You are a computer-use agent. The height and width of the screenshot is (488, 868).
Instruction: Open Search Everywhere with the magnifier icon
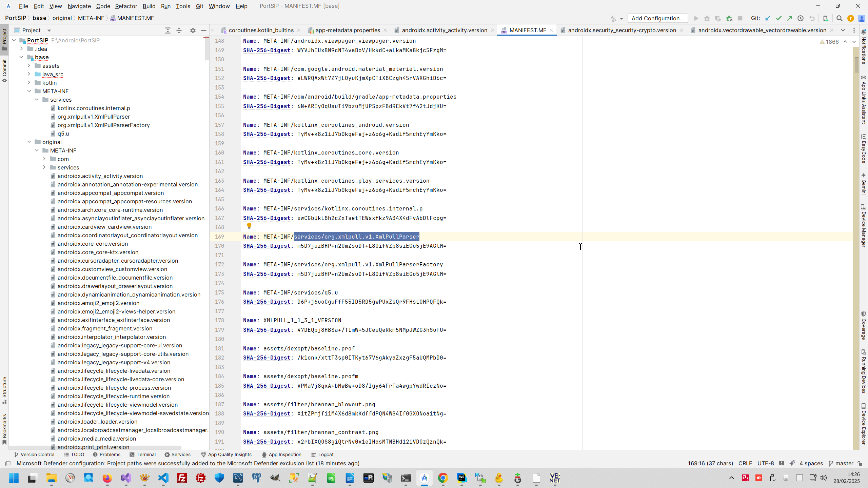pyautogui.click(x=840, y=18)
